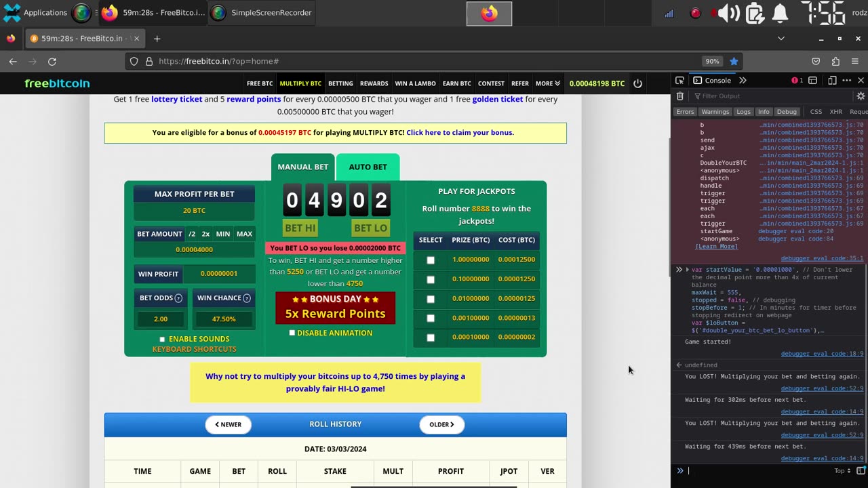The height and width of the screenshot is (488, 868).
Task: Open DevTools three-dot customize menu
Action: click(x=846, y=81)
